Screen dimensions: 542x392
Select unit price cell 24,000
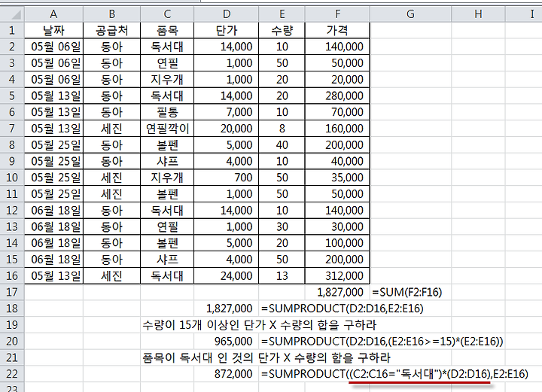click(227, 276)
